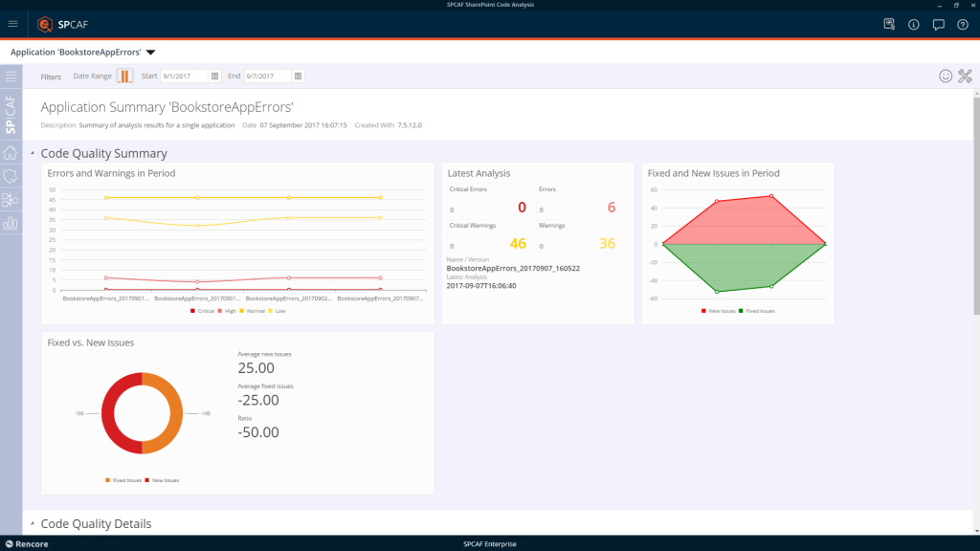
Task: Click the x-axis label BookstoreAppErrors_20170907
Action: click(x=380, y=298)
